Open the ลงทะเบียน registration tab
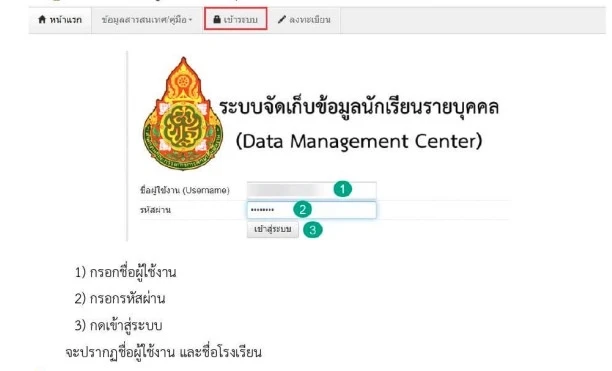The image size is (612, 371). point(304,20)
